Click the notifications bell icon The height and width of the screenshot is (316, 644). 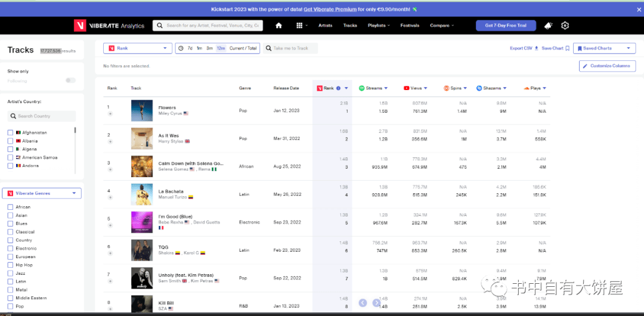tap(548, 26)
